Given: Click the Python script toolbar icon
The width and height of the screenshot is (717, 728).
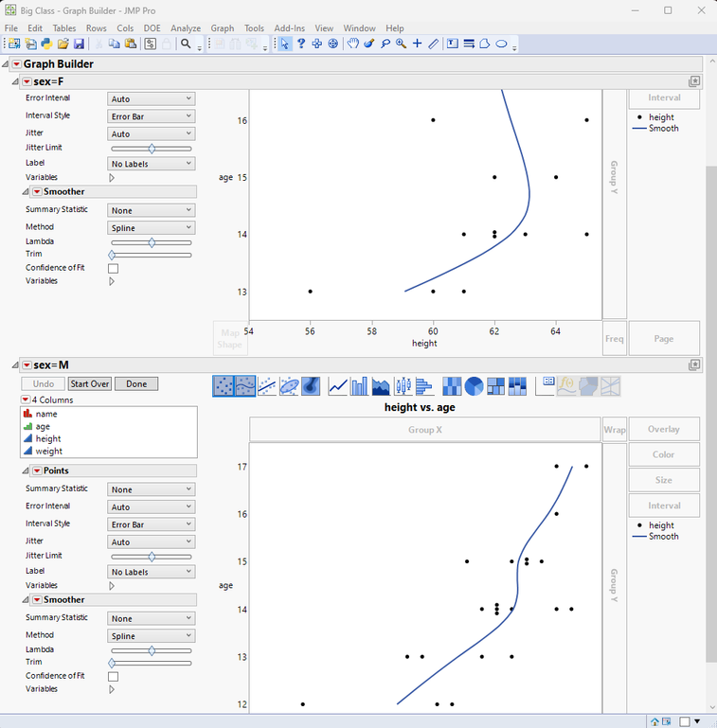Looking at the screenshot, I should 47,44.
